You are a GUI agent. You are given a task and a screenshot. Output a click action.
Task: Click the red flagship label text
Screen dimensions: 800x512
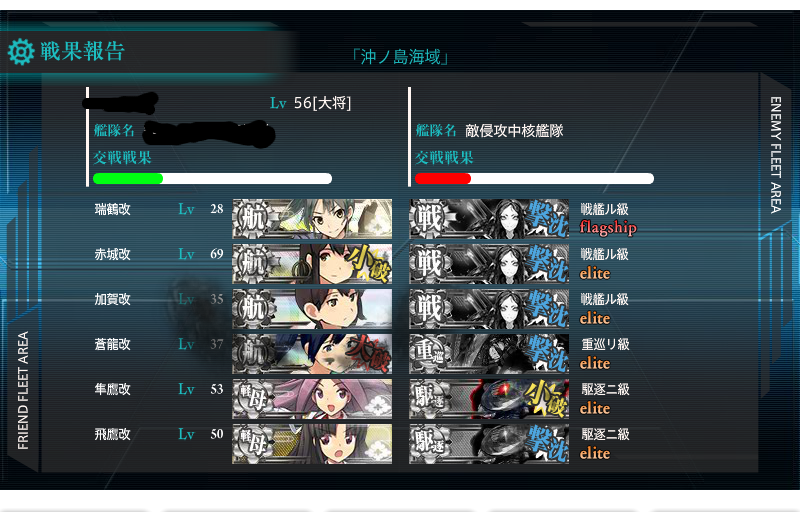pos(608,227)
